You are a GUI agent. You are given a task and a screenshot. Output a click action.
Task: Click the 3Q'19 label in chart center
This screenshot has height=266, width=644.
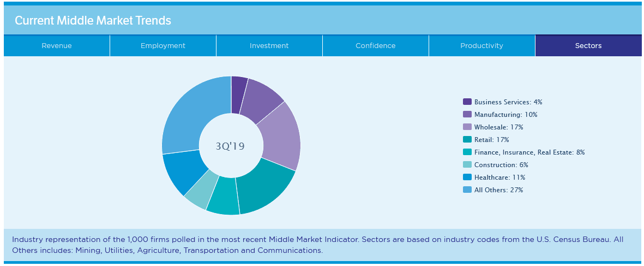tap(230, 146)
